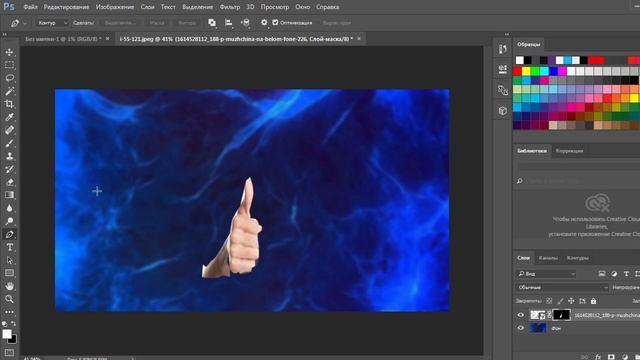The width and height of the screenshot is (640, 360).
Task: Toggle lock all padlock icon
Action: [593, 301]
